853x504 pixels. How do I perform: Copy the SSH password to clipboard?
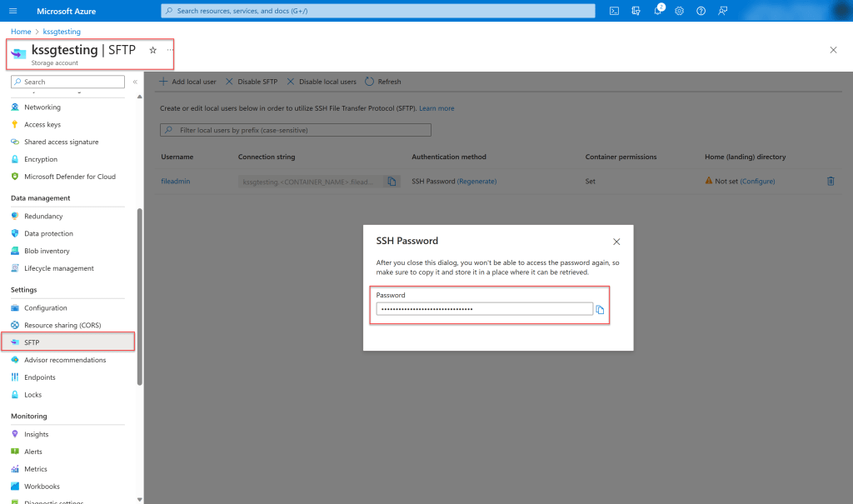(600, 309)
